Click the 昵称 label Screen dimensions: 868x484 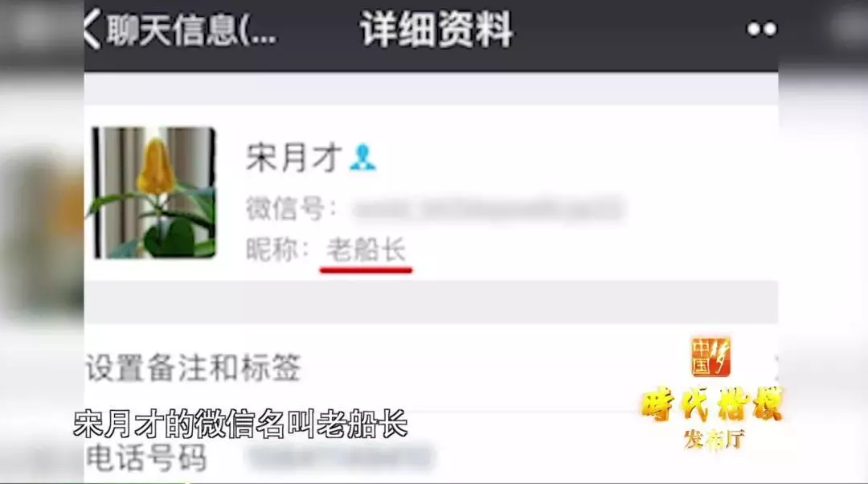pos(276,249)
